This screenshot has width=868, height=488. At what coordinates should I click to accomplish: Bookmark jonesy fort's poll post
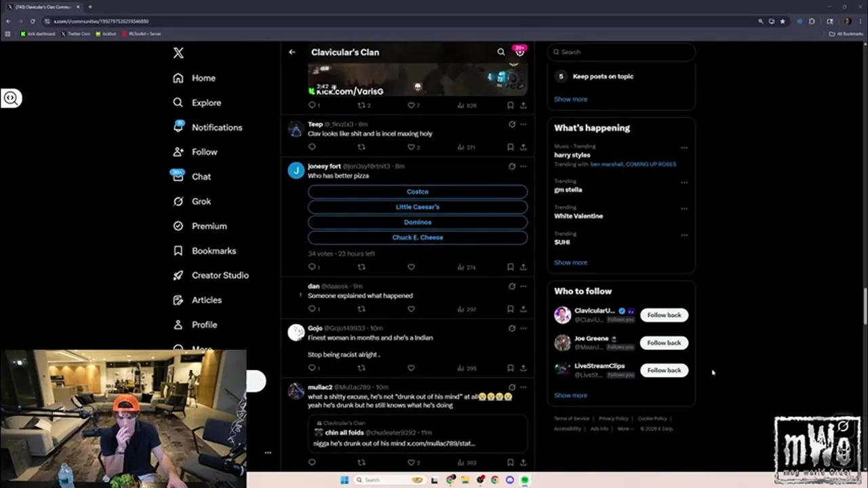click(510, 267)
